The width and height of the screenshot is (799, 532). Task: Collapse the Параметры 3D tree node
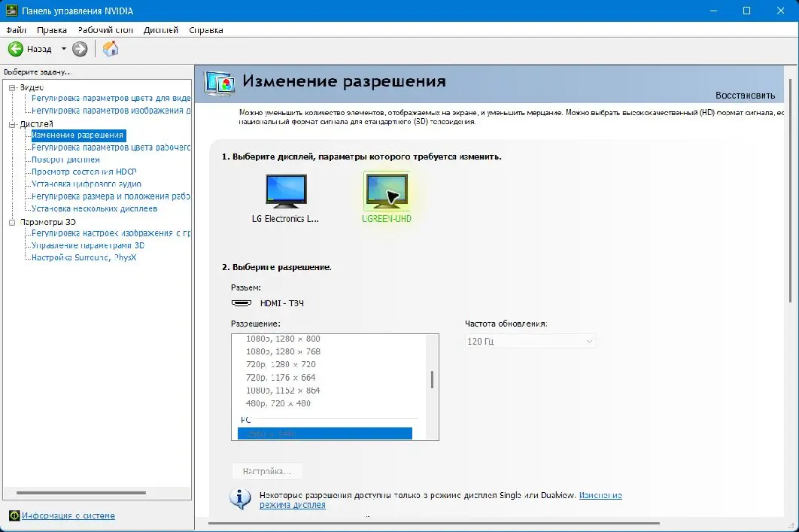[x=13, y=222]
